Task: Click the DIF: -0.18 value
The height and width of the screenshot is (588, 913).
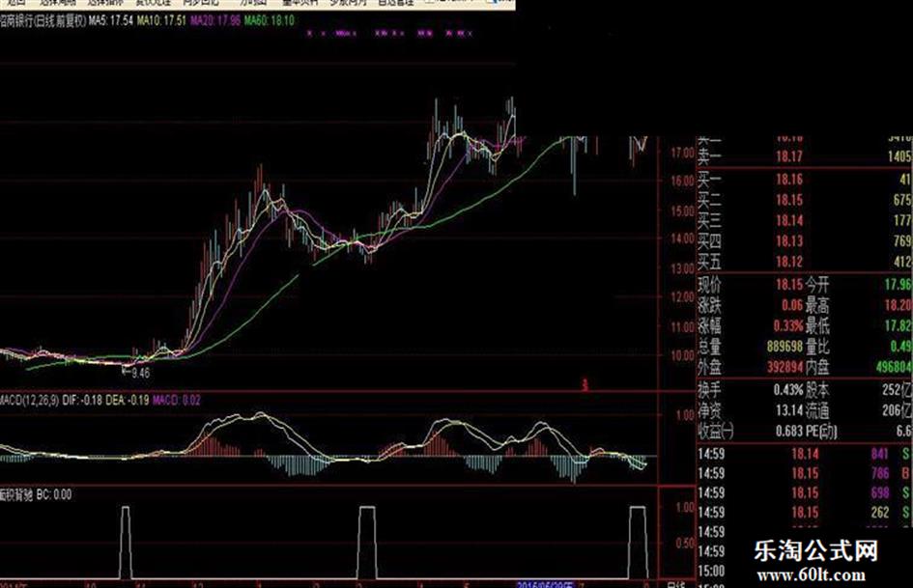Action: [81, 401]
